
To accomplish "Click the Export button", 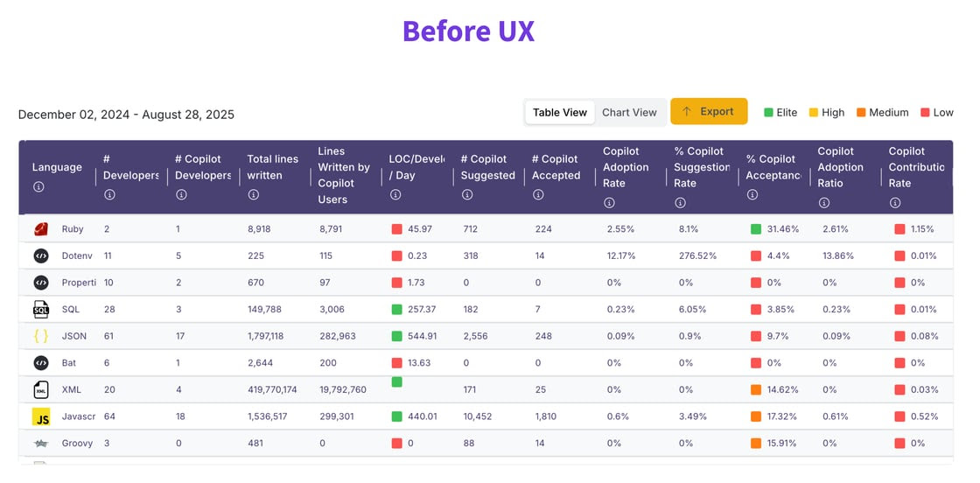I will pos(709,111).
